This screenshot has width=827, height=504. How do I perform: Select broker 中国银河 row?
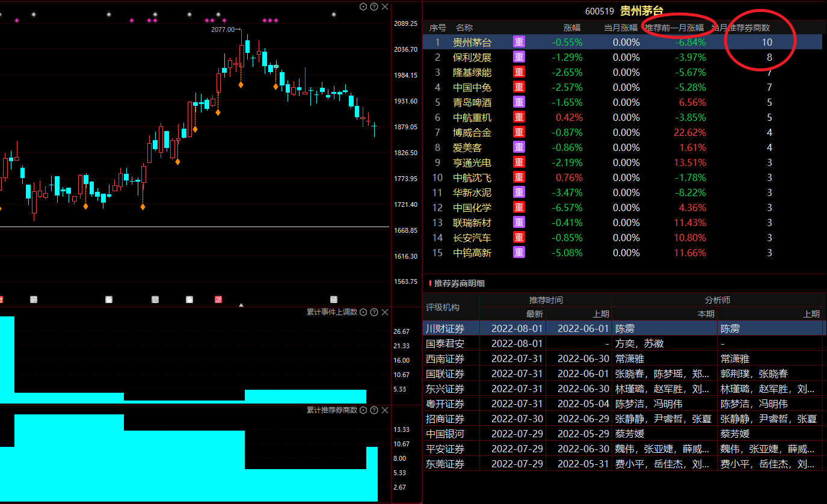click(624, 434)
